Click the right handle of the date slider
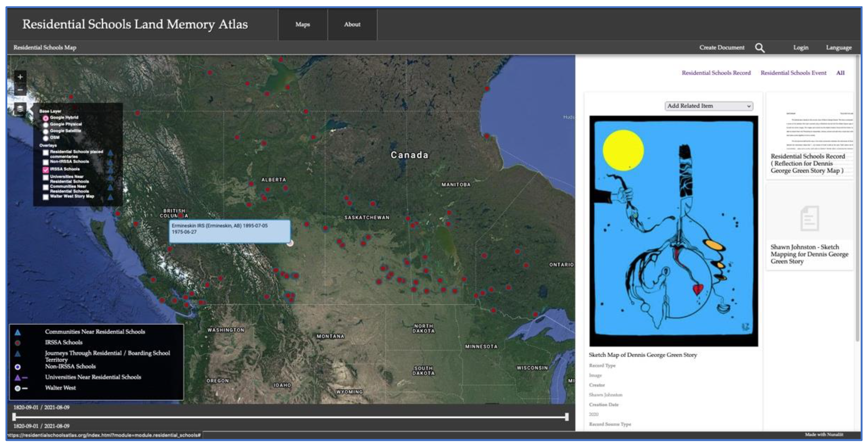The image size is (868, 446). point(567,417)
